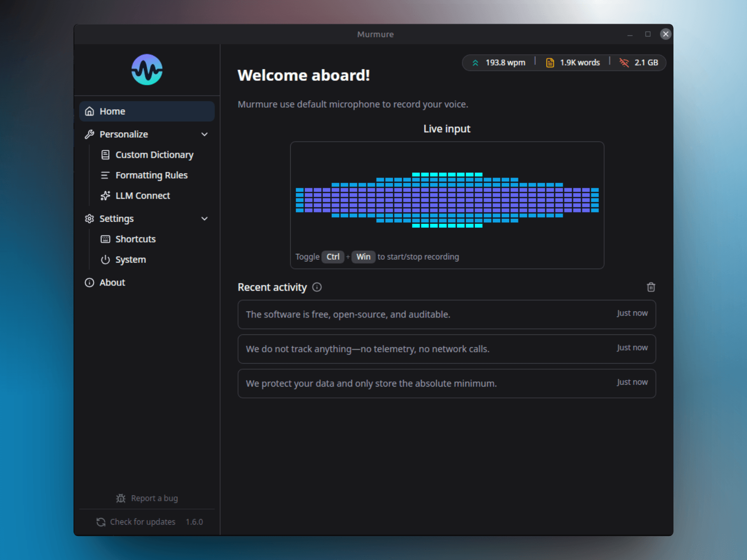
Task: Click the Win key badge below Live input
Action: click(x=363, y=257)
